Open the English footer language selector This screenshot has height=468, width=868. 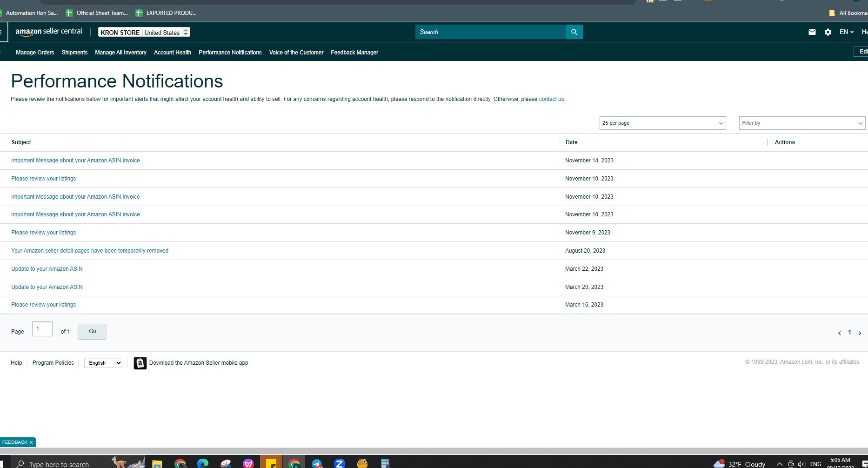click(x=104, y=363)
